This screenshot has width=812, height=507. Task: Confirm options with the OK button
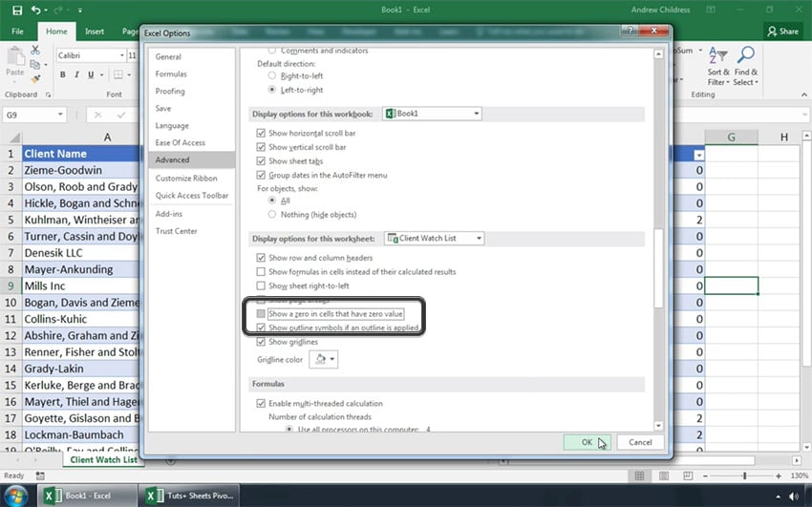[587, 442]
